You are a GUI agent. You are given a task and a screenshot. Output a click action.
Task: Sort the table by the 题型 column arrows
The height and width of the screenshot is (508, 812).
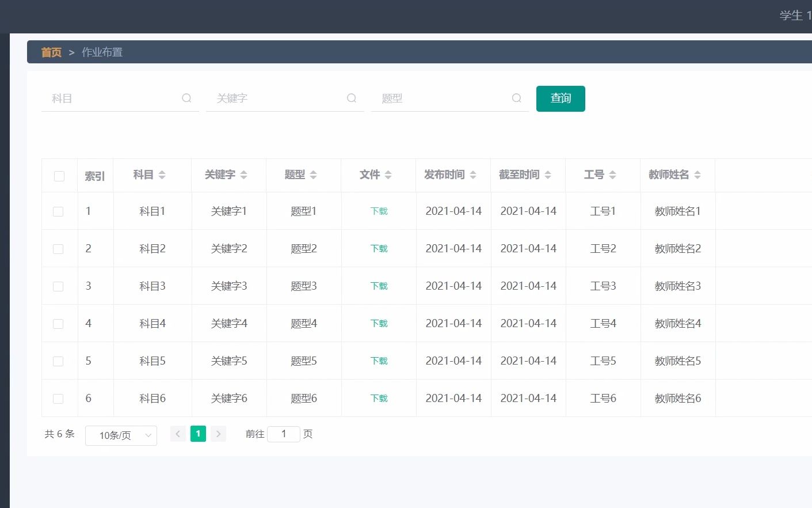click(313, 175)
